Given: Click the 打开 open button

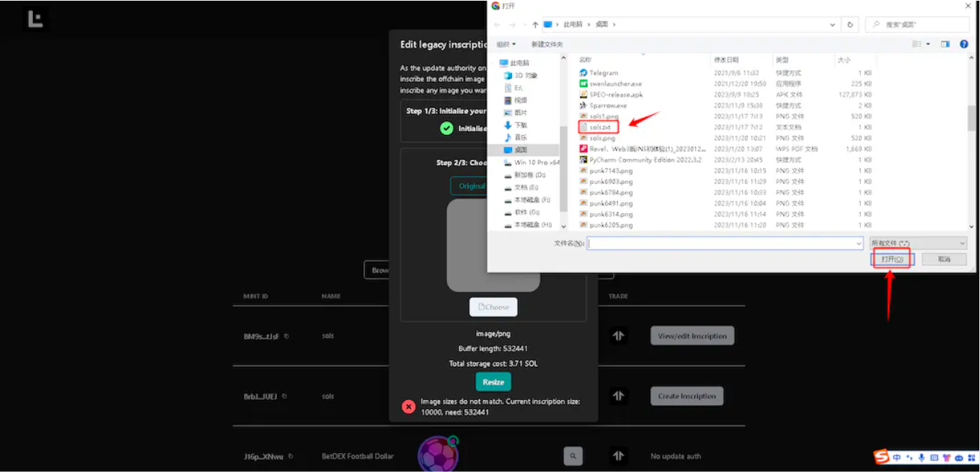Looking at the screenshot, I should pyautogui.click(x=892, y=259).
